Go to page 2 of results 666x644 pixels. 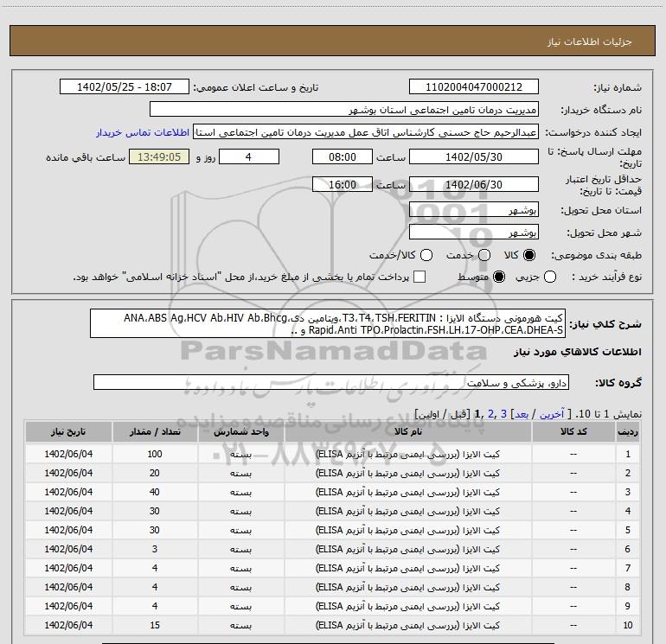pyautogui.click(x=491, y=413)
